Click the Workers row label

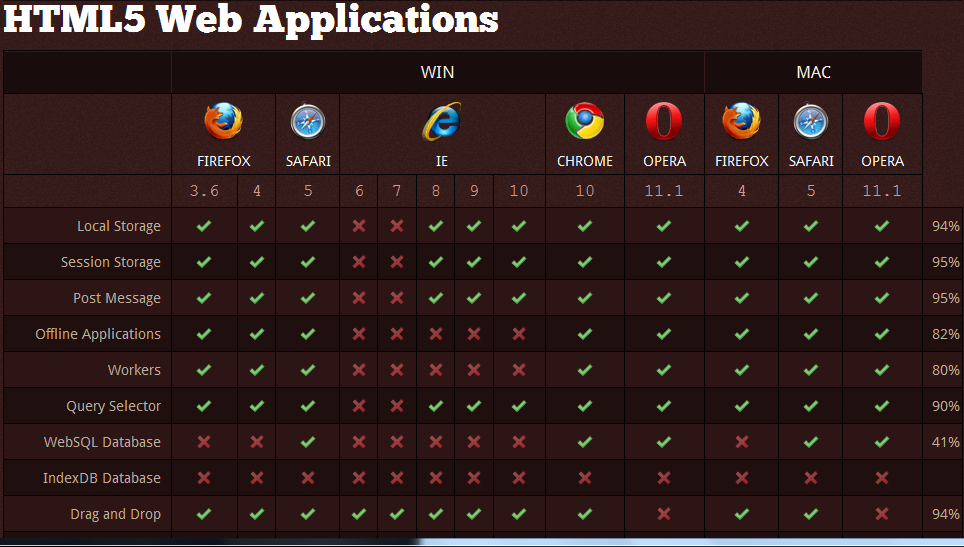pos(134,370)
